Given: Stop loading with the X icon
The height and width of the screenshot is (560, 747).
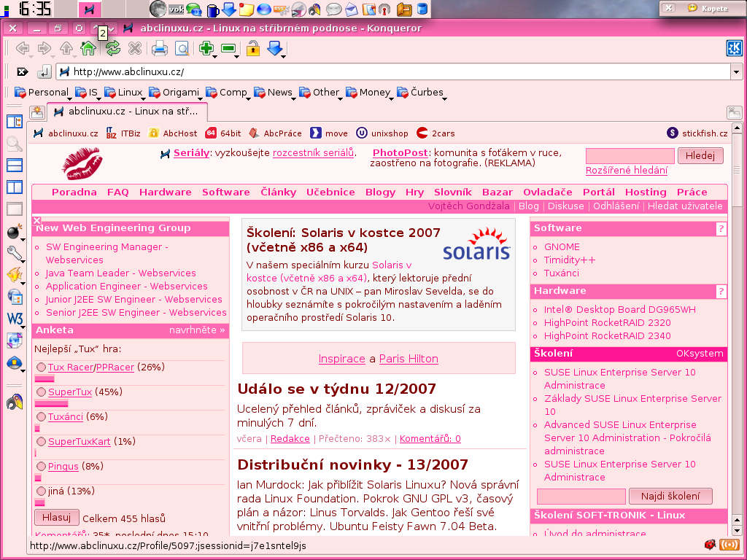Looking at the screenshot, I should click(x=135, y=48).
